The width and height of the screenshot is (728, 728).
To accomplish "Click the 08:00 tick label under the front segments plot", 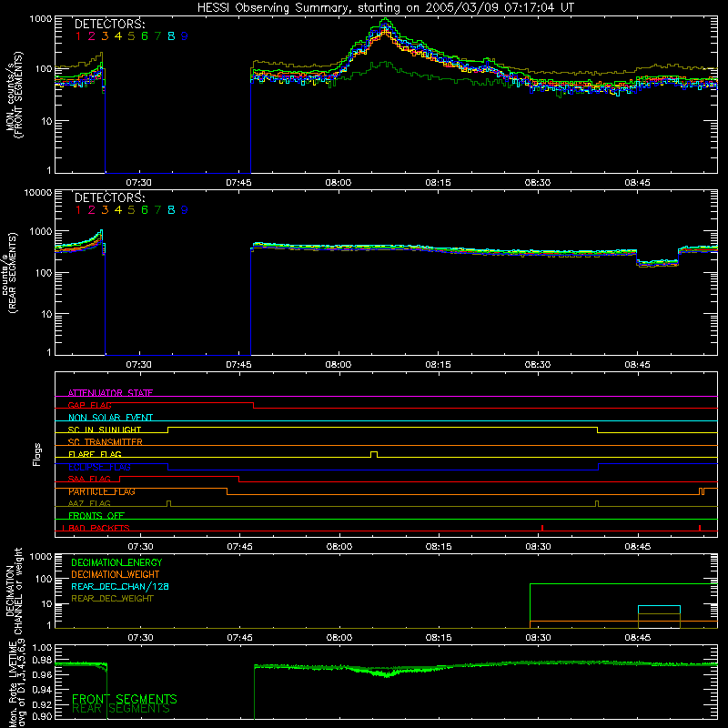I will point(338,183).
